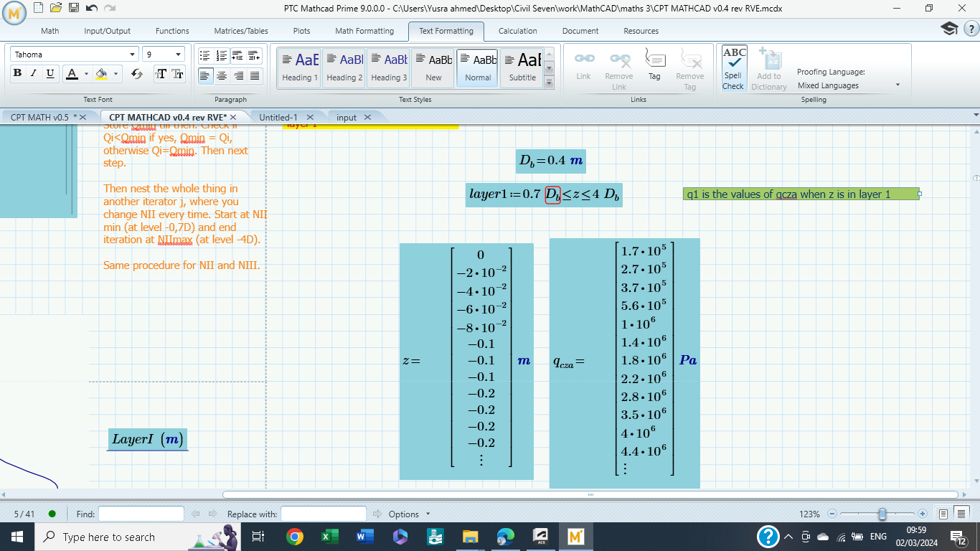Expand the Proofing Language dropdown

click(897, 85)
